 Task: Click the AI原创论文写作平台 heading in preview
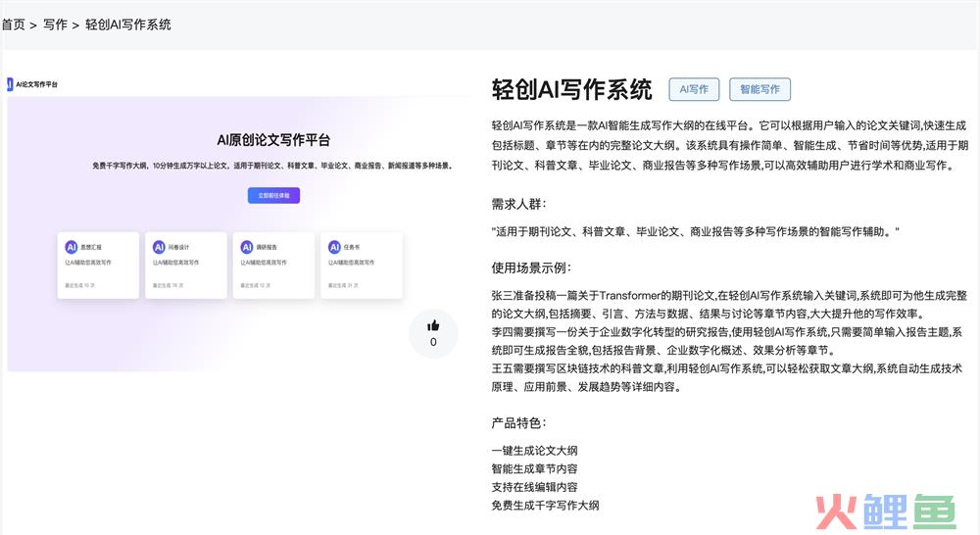coord(273,140)
